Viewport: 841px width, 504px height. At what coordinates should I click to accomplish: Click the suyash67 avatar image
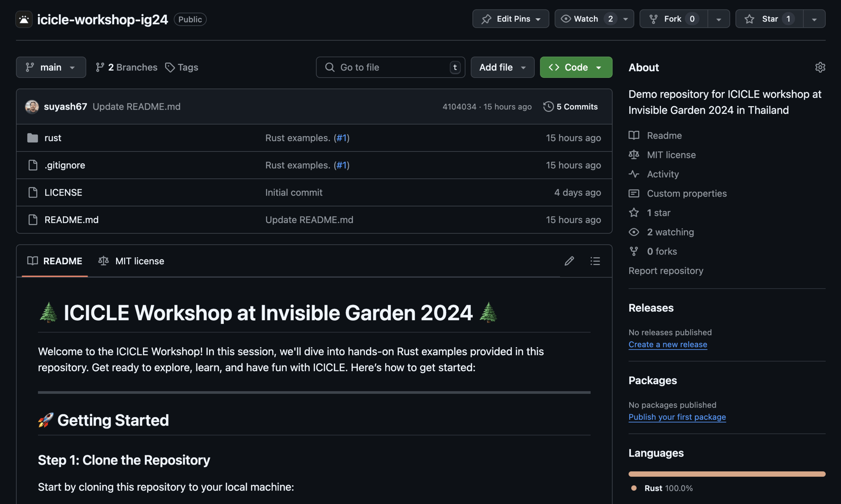click(32, 107)
